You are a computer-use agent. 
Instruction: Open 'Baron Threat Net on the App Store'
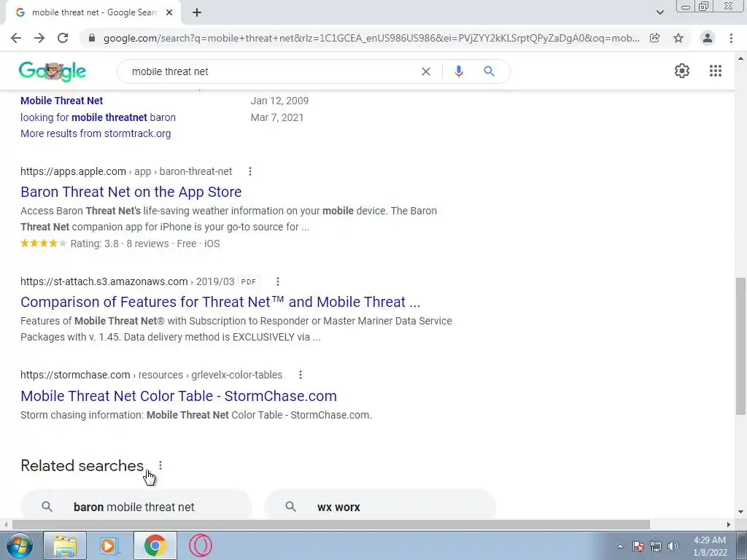click(x=131, y=192)
